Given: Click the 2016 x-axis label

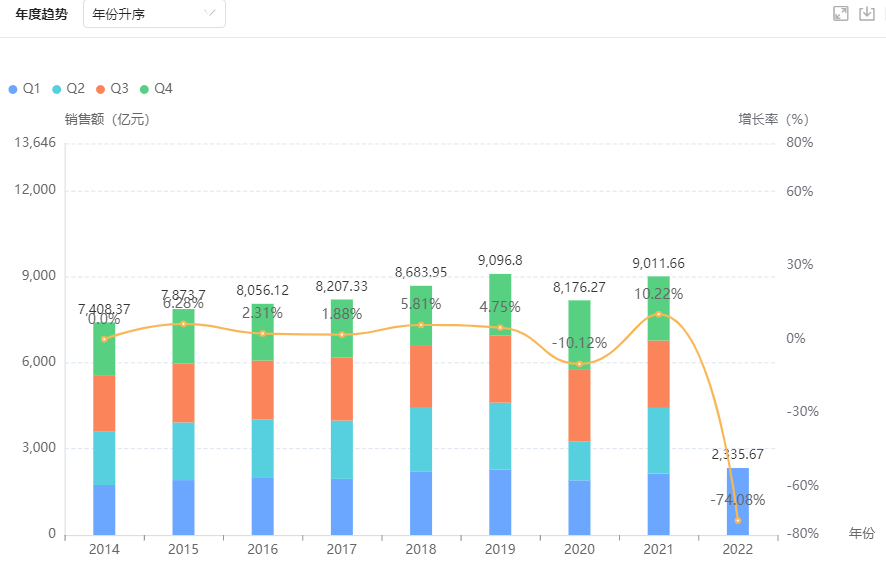Looking at the screenshot, I should coord(262,549).
